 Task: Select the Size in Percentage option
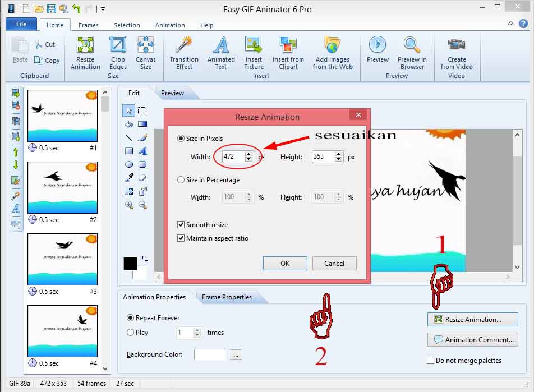181,181
